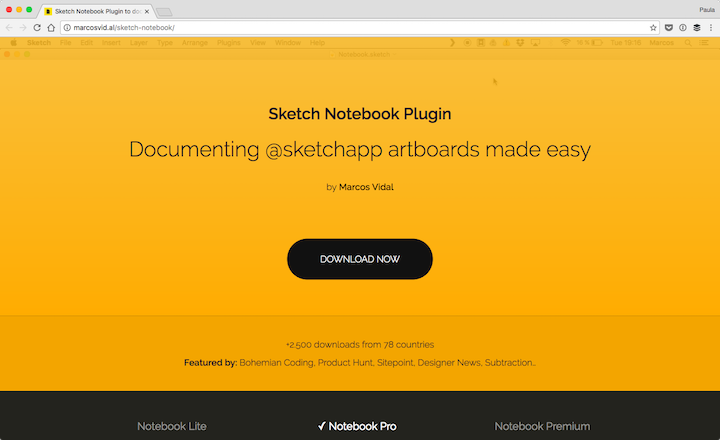Image resolution: width=720 pixels, height=440 pixels.
Task: Open the Paula profile button
Action: [x=707, y=10]
